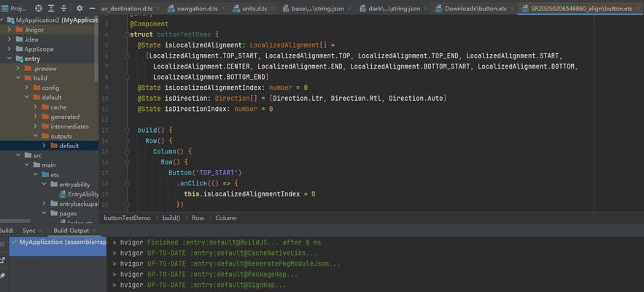Click Row in breadcrumb bar
This screenshot has height=292, width=644.
(x=198, y=218)
